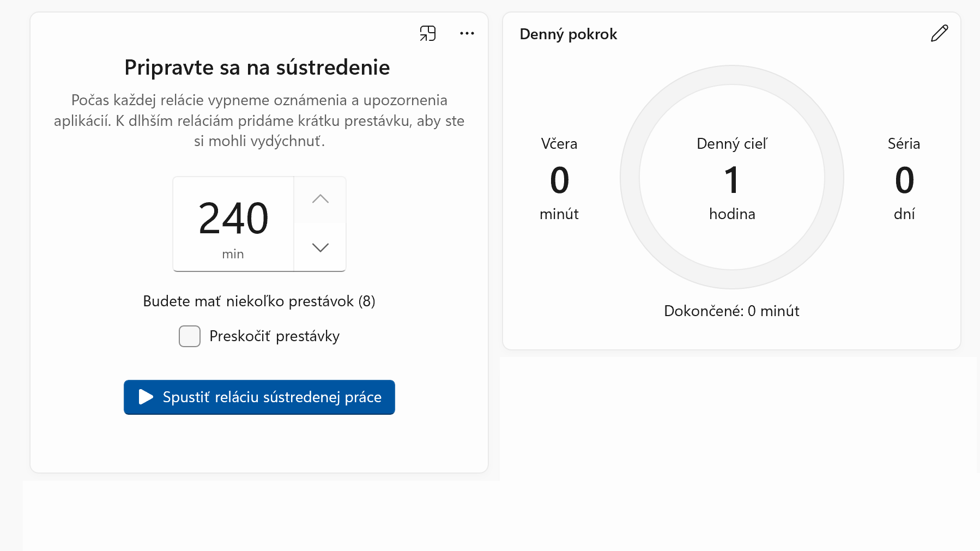The image size is (980, 551).
Task: Select the "Denný cieľ" value of 1 hodina
Action: click(732, 180)
